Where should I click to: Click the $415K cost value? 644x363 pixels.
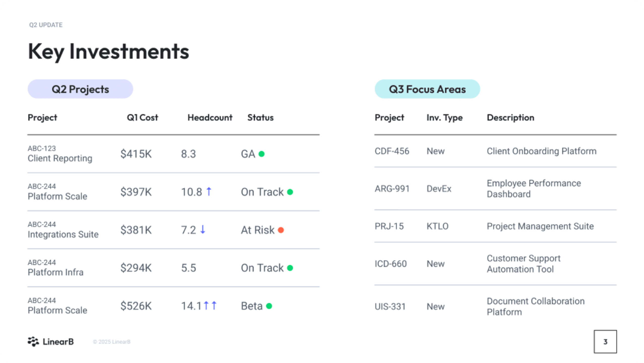[136, 154]
